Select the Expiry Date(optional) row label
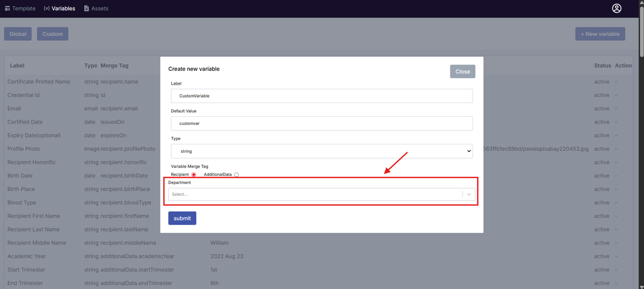This screenshot has width=644, height=289. [x=34, y=135]
